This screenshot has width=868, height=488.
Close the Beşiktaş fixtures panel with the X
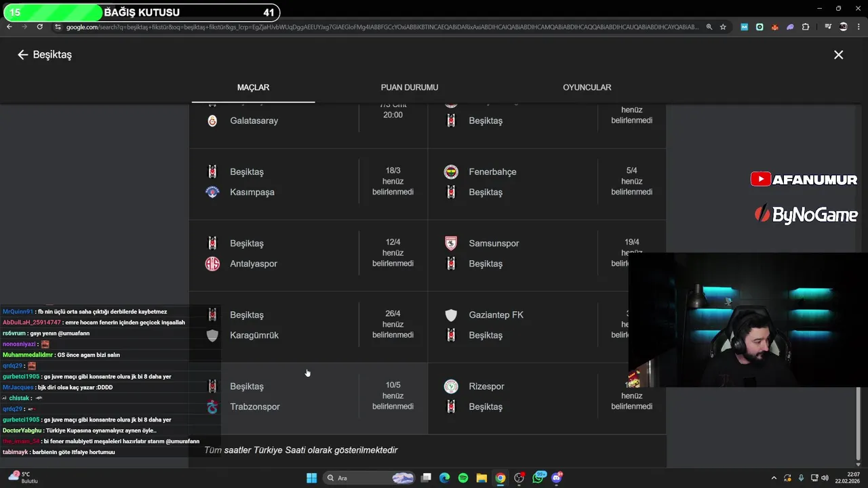(839, 55)
